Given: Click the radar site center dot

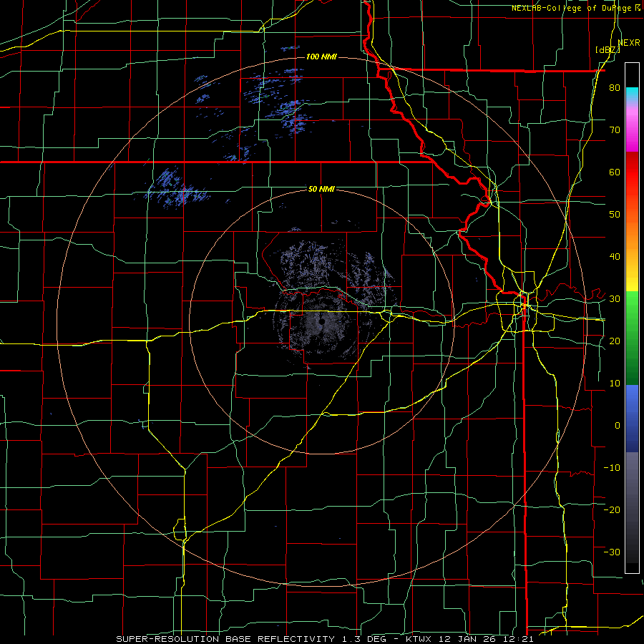Looking at the screenshot, I should click(322, 321).
